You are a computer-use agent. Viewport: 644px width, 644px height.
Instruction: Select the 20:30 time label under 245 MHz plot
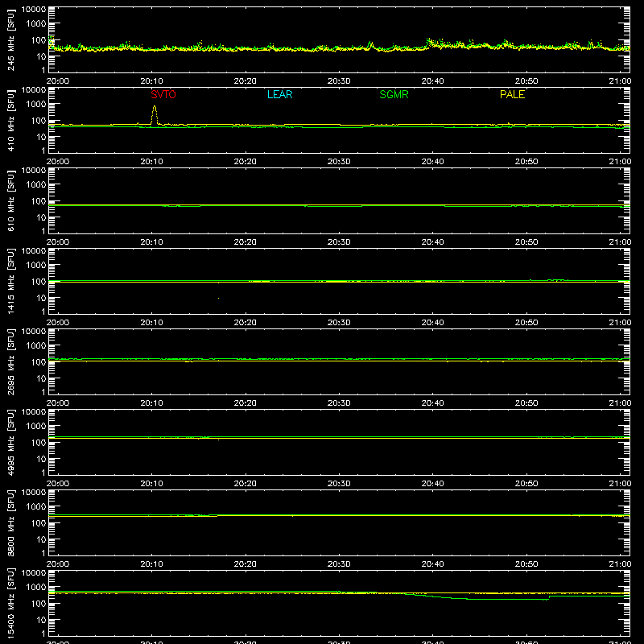point(339,81)
